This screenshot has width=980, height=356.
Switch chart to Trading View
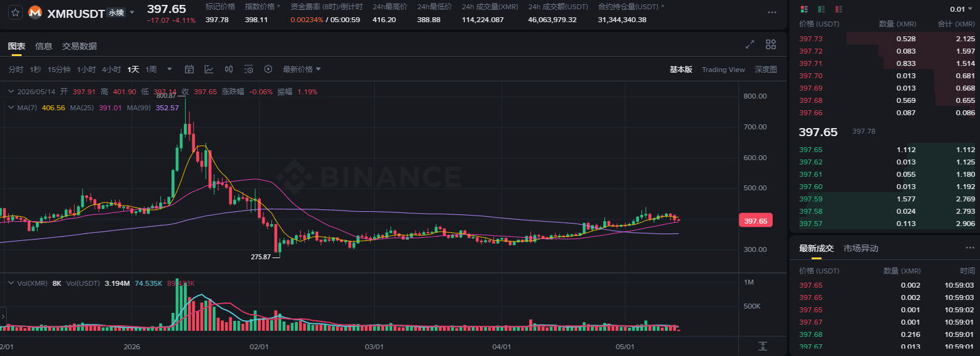723,70
